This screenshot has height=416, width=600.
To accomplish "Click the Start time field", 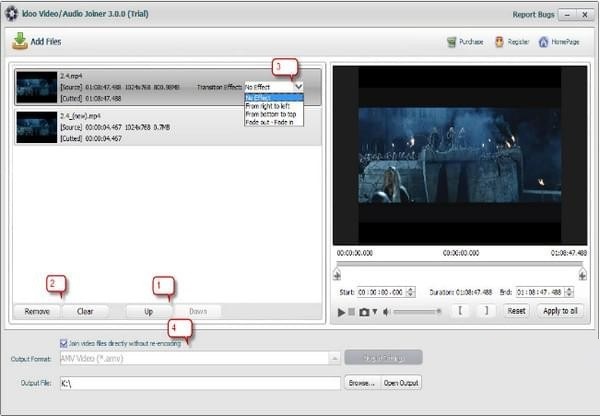I will pyautogui.click(x=382, y=292).
